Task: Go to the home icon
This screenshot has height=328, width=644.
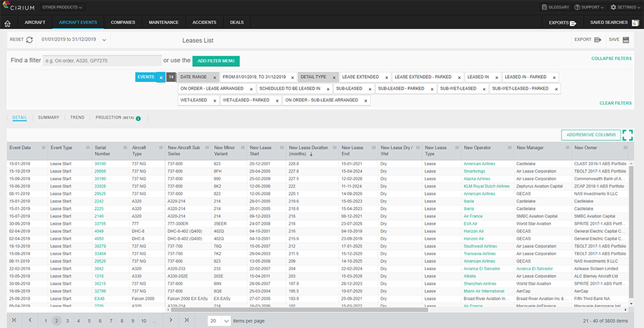Action: (x=7, y=23)
